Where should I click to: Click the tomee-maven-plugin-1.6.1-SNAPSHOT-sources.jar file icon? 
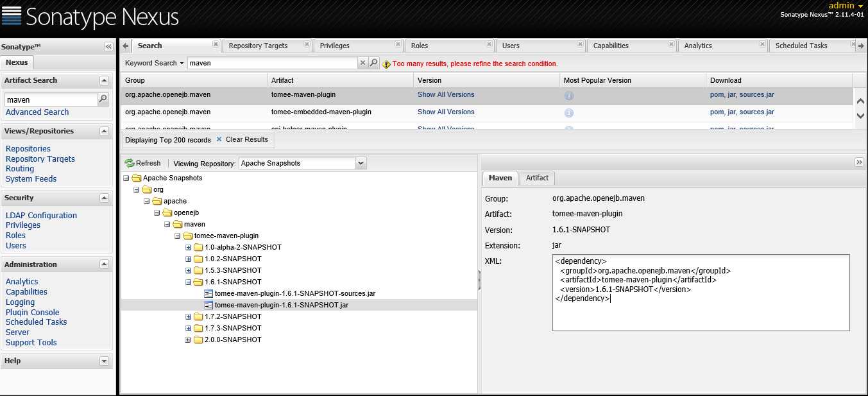click(208, 293)
